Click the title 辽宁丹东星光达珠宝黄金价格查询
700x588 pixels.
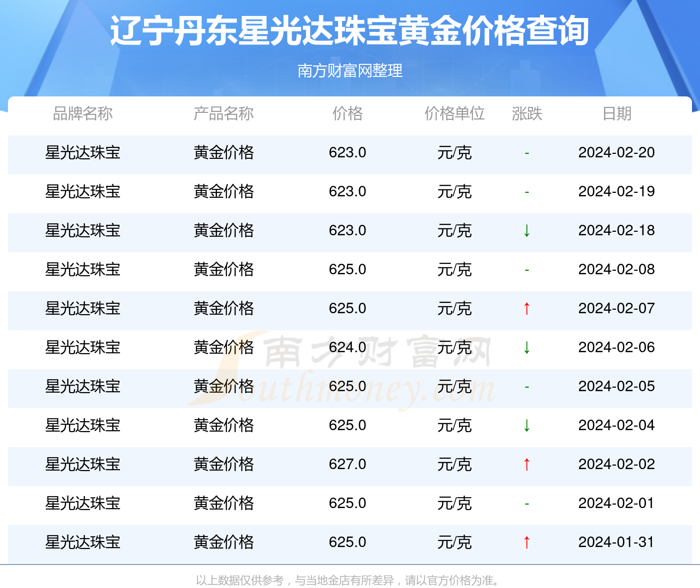pos(349,31)
